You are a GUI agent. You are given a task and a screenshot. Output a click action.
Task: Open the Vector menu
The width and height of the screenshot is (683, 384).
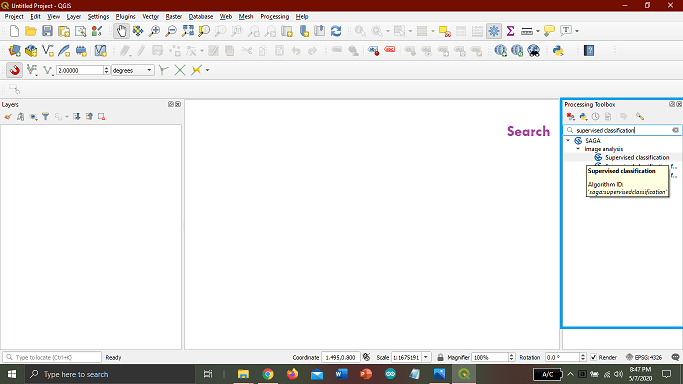[150, 17]
